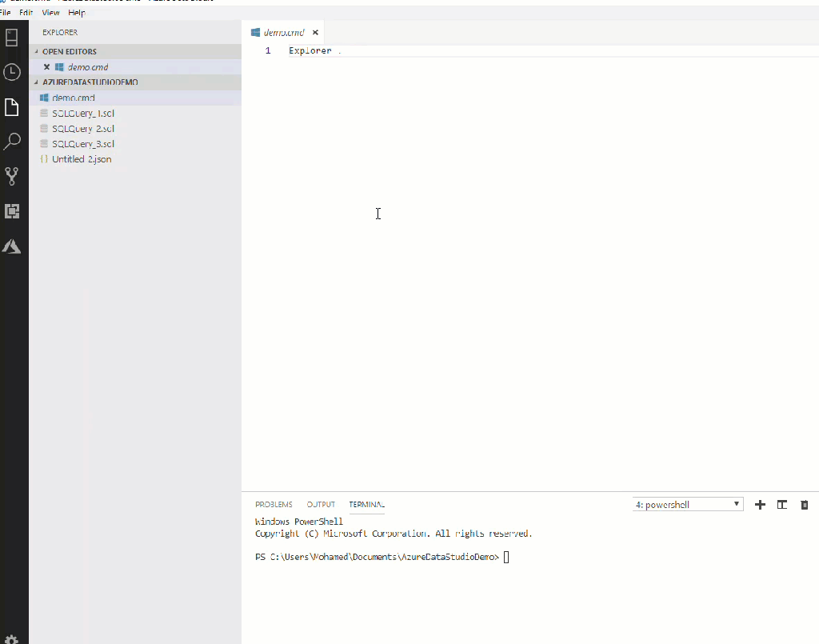Open the Search magnifier icon
This screenshot has height=644, width=819.
(x=12, y=142)
